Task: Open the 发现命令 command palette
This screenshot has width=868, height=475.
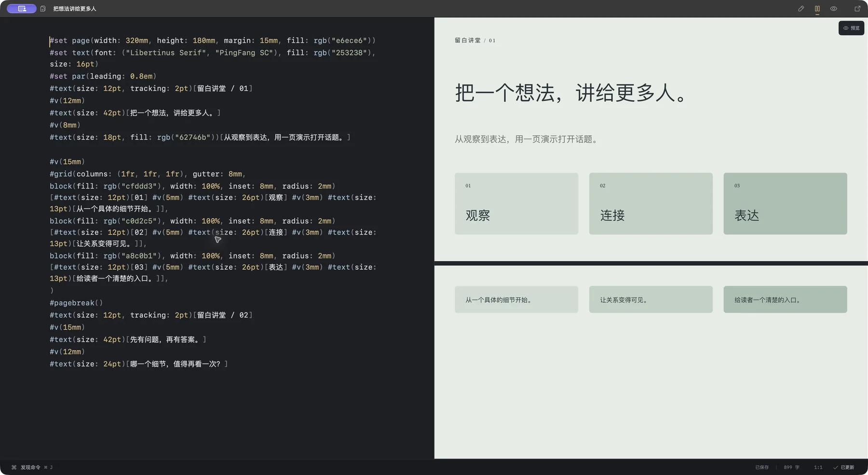Action: coord(32,467)
